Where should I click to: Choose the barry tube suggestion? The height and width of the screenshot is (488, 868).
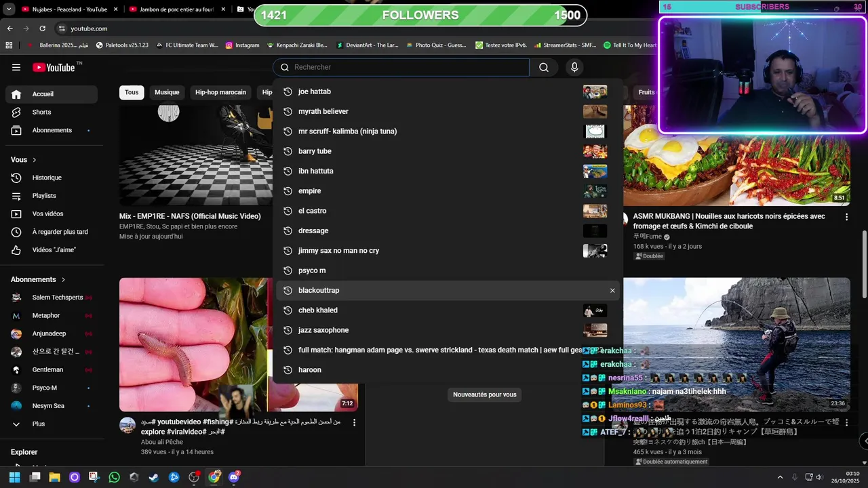click(x=448, y=151)
